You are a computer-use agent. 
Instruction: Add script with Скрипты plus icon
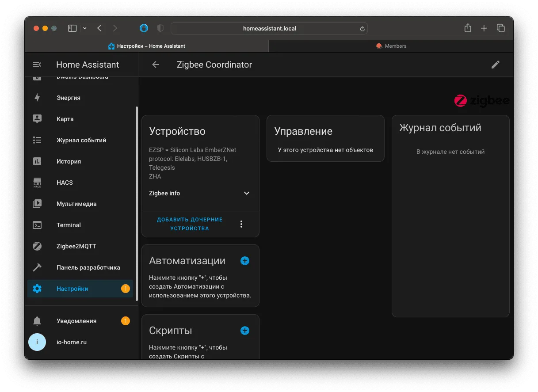pyautogui.click(x=245, y=331)
